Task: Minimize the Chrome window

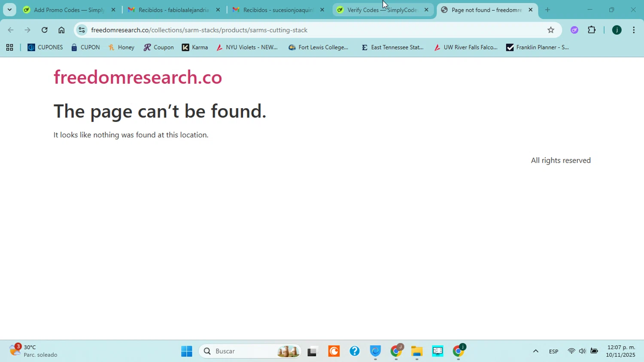Action: [590, 9]
